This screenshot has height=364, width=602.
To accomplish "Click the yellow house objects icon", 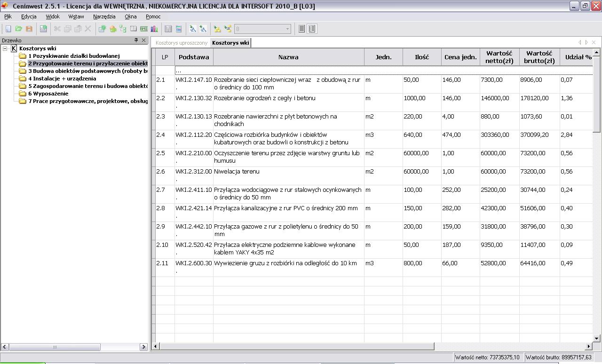I will click(112, 29).
